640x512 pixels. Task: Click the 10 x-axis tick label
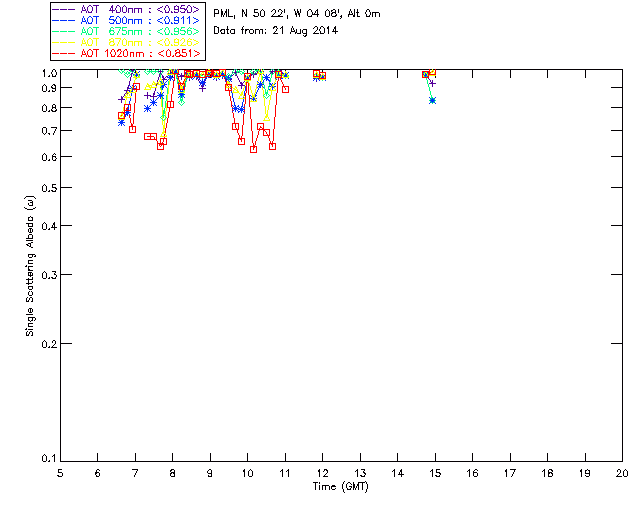247,473
